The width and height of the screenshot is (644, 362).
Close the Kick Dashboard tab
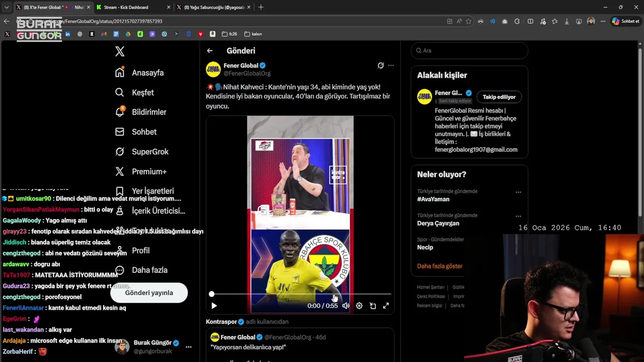point(168,7)
